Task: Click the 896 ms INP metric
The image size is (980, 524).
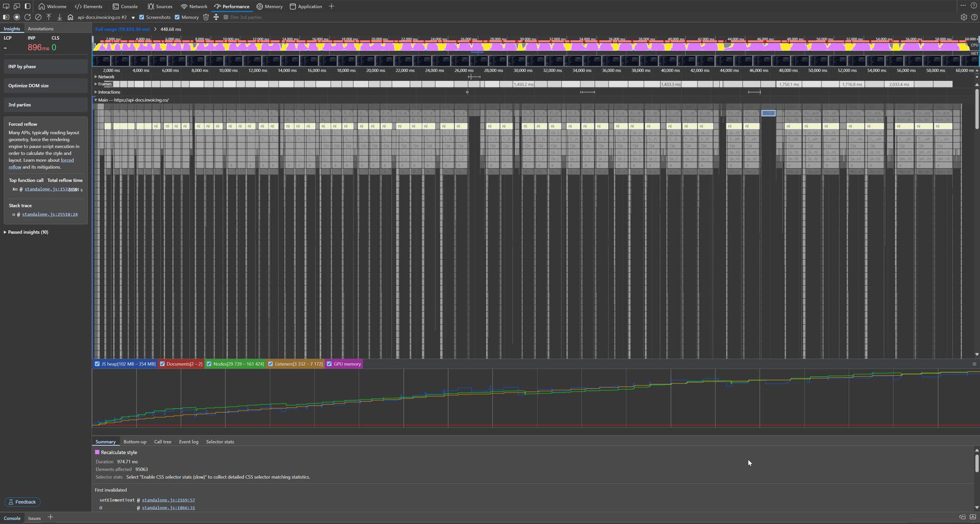Action: coord(38,47)
